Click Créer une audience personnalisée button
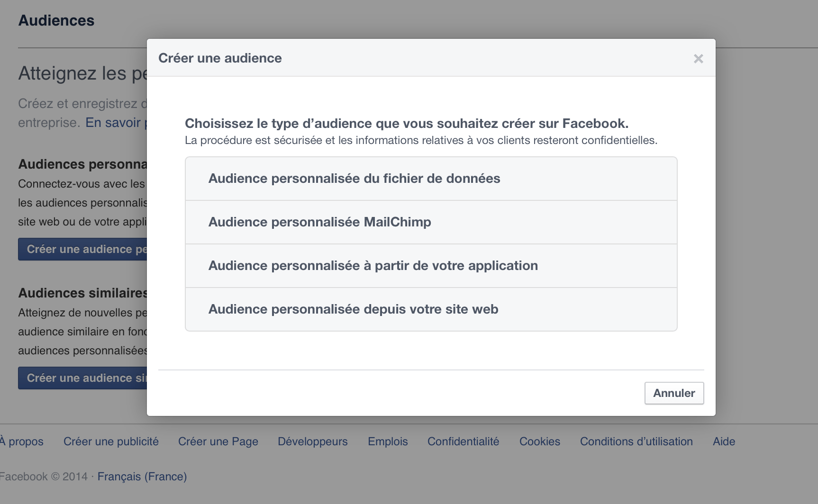Viewport: 818px width, 504px height. pos(83,249)
